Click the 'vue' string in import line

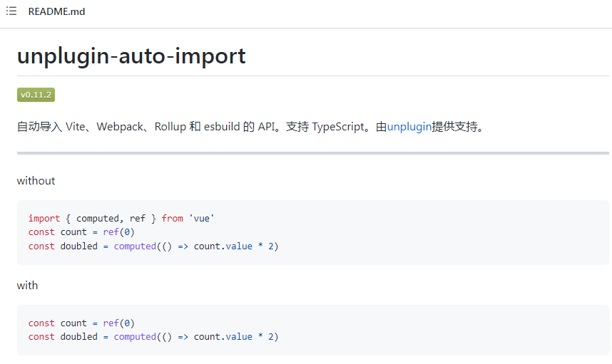201,218
